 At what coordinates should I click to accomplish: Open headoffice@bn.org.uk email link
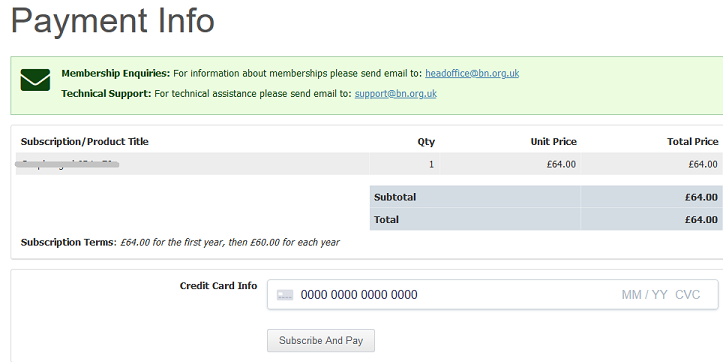tap(472, 73)
